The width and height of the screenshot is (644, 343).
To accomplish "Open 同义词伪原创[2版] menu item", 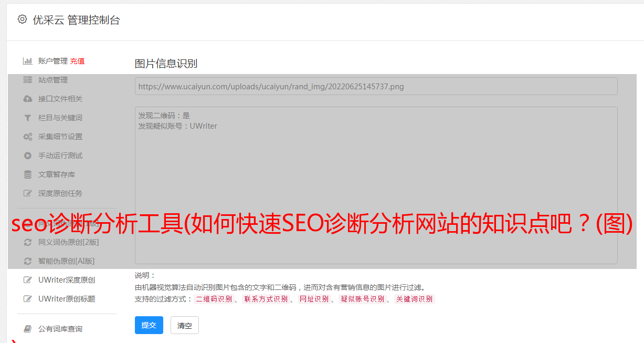I will (68, 242).
